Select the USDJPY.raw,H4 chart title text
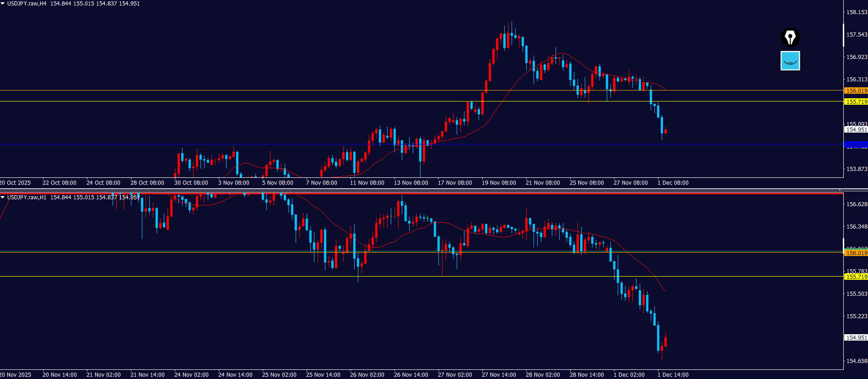868x379 pixels. click(27, 4)
